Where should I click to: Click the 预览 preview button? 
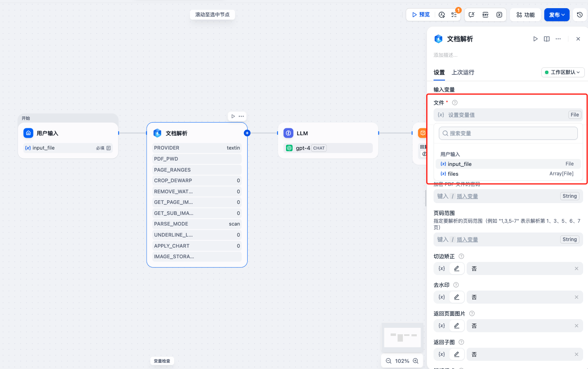(x=421, y=14)
